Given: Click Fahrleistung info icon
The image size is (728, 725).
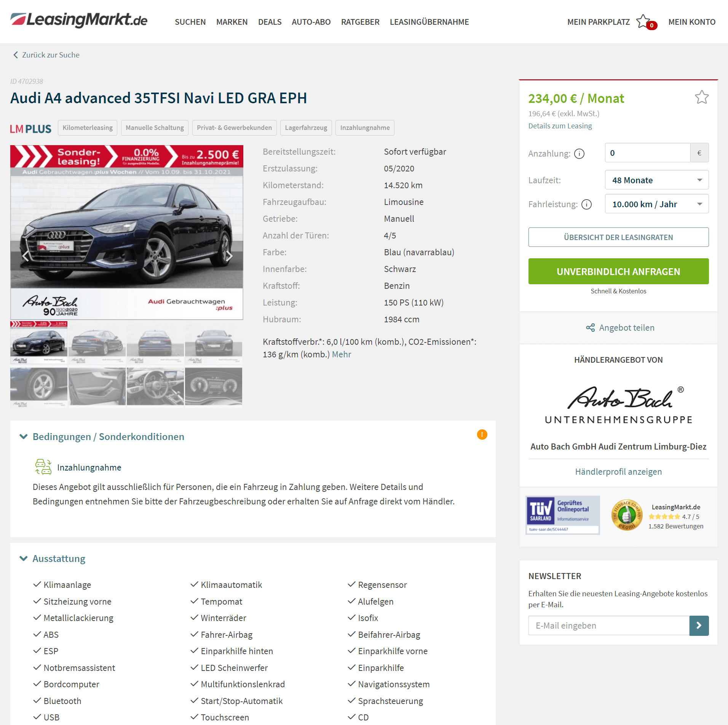Looking at the screenshot, I should pyautogui.click(x=587, y=205).
